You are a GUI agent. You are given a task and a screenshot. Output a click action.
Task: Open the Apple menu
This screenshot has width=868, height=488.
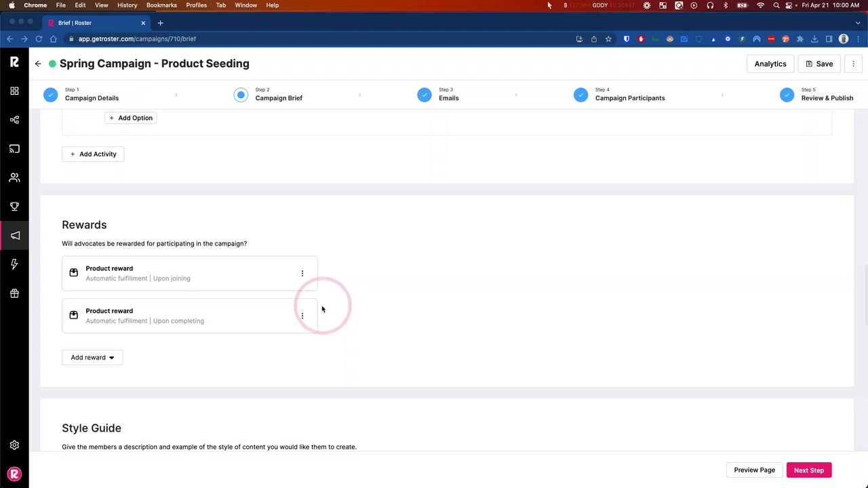point(12,5)
